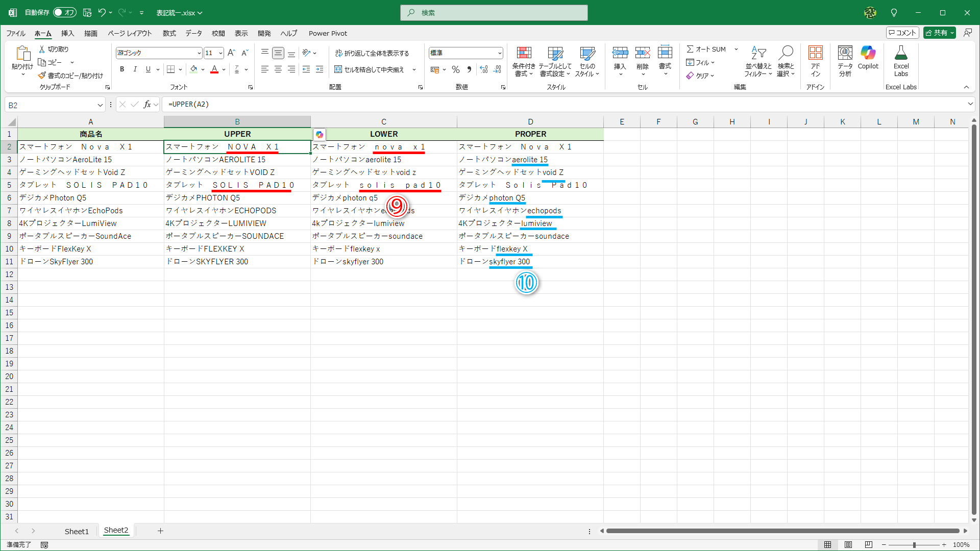The image size is (980, 551).
Task: Open the Copilot ribbon icon
Action: 868,54
